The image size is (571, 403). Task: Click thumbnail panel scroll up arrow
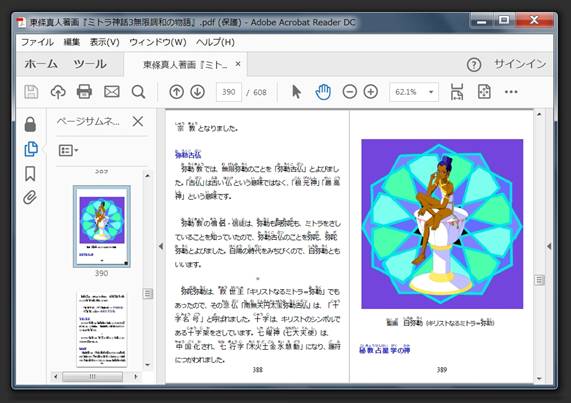[147, 176]
